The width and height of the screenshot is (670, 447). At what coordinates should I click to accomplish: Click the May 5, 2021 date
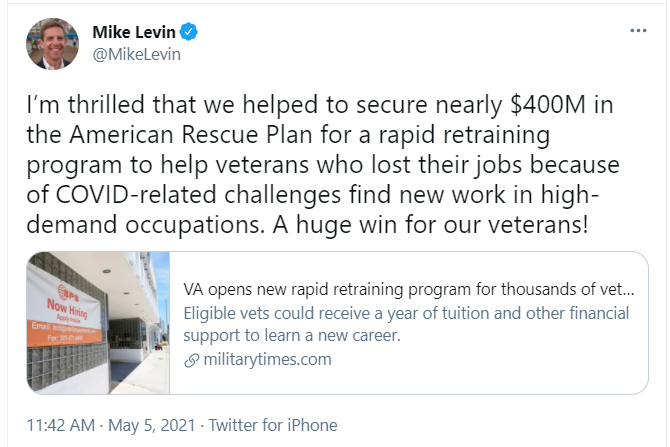(x=151, y=425)
